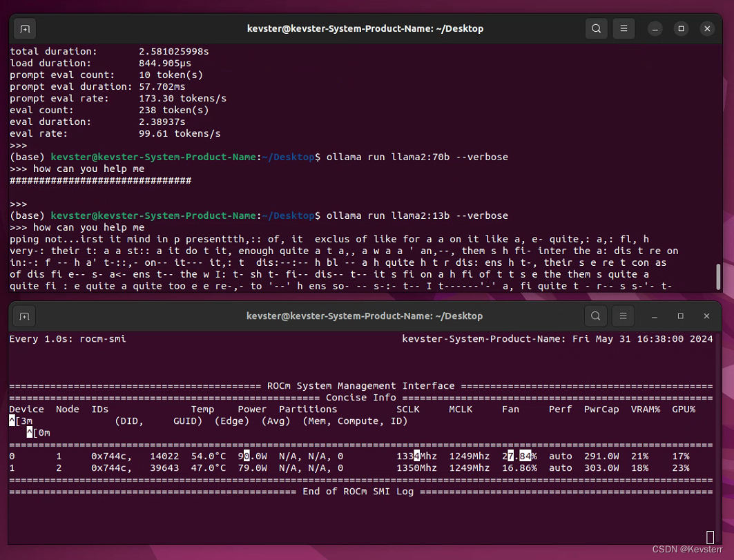Open search in bottom rocm-smi terminal
The height and width of the screenshot is (560, 734).
595,316
